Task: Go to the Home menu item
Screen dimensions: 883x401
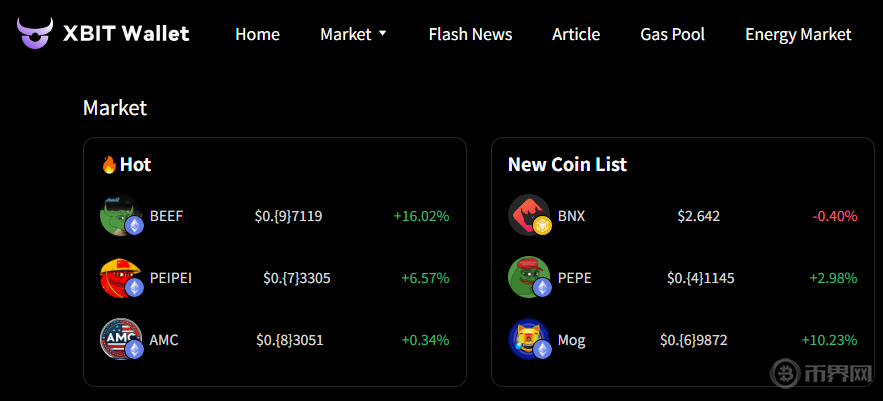Action: click(x=257, y=34)
